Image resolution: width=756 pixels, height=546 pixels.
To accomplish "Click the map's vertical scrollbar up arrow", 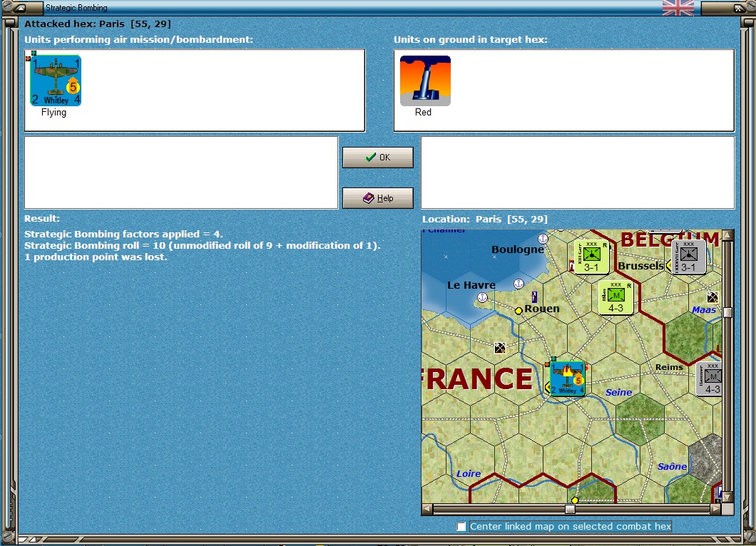I will tap(727, 235).
